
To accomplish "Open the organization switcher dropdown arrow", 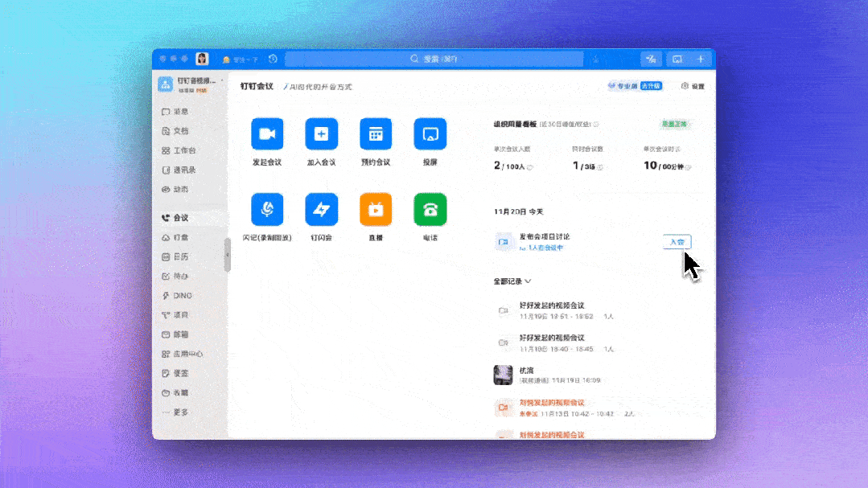I will [222, 80].
